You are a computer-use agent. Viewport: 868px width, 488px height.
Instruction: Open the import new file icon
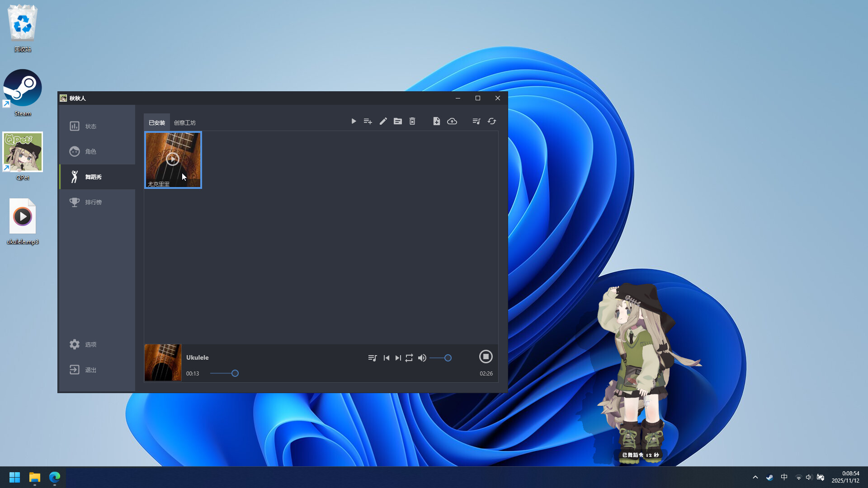tap(437, 121)
